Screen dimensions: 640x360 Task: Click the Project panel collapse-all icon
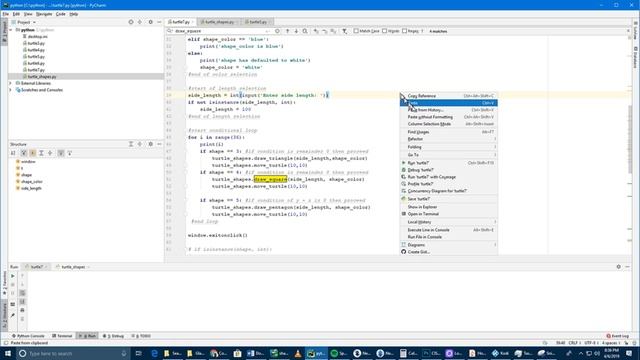point(140,22)
